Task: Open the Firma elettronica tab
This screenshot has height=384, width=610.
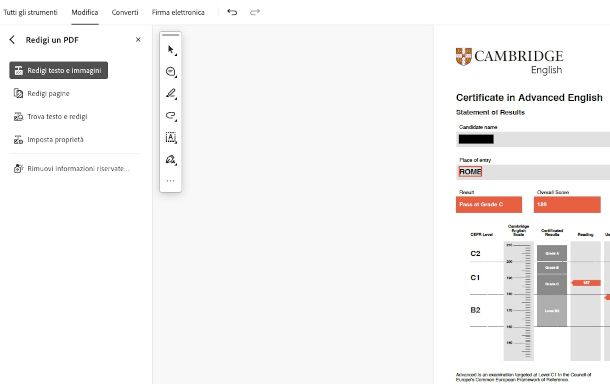Action: [178, 12]
